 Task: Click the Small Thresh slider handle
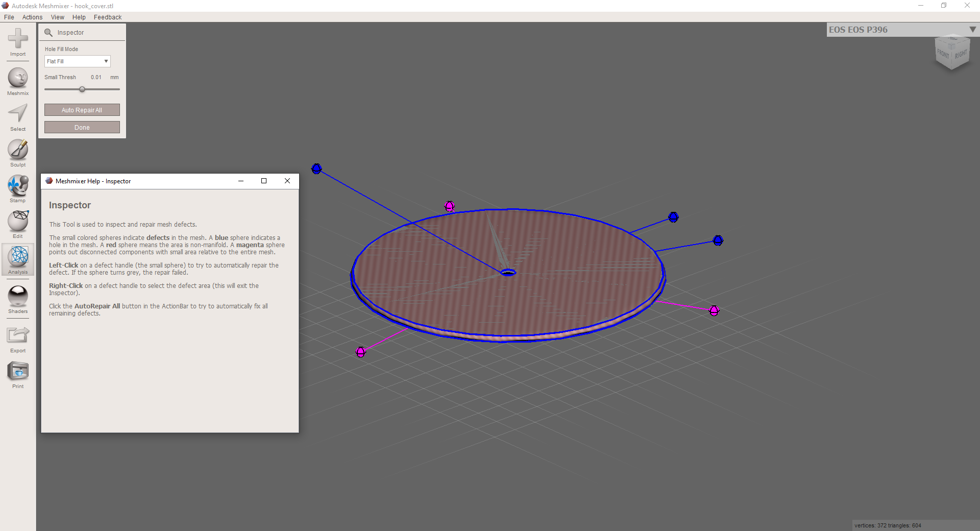pyautogui.click(x=82, y=89)
